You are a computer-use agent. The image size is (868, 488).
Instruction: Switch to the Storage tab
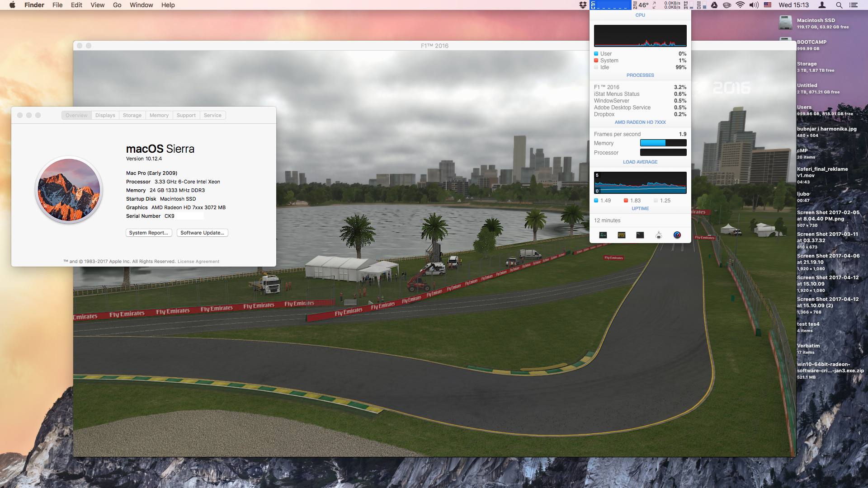[x=132, y=115]
